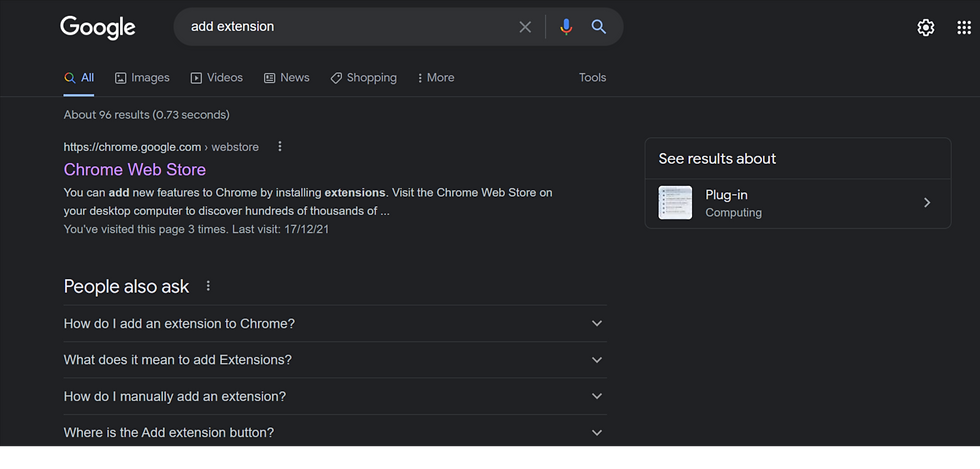980x469 pixels.
Task: Expand Where is the Add extension button
Action: tap(335, 432)
